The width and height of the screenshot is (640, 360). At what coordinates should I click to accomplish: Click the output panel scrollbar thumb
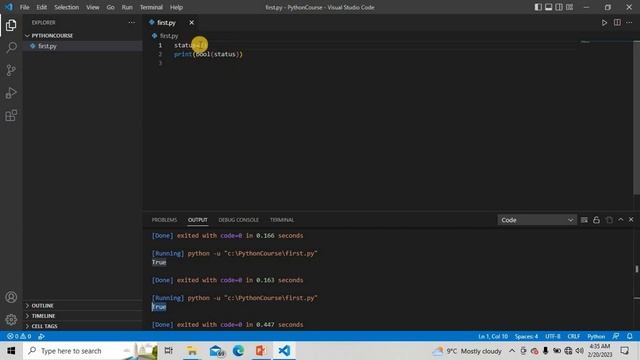tap(636, 269)
